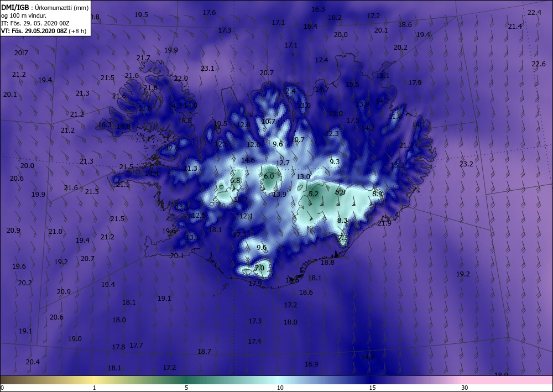
Task: Click the 'og 100 m vindur.' subtitle line
Action: click(24, 15)
